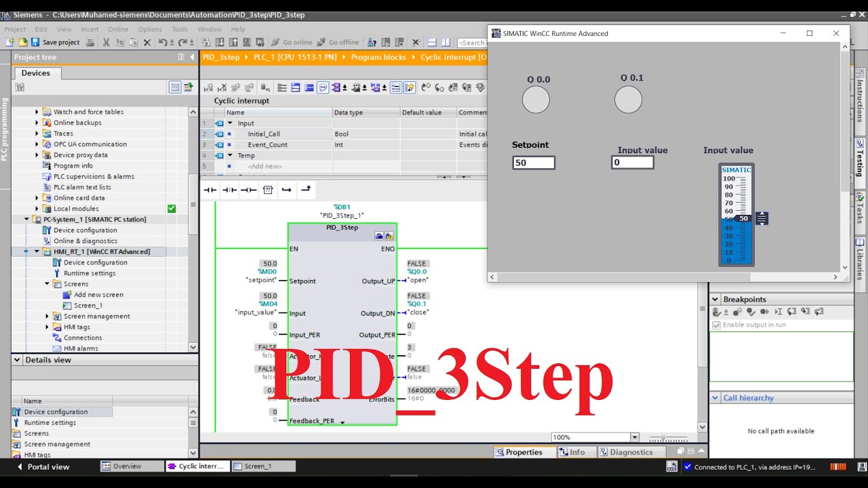Open PID_3Step commissioning via block icon
Image resolution: width=868 pixels, height=488 pixels.
pos(389,236)
